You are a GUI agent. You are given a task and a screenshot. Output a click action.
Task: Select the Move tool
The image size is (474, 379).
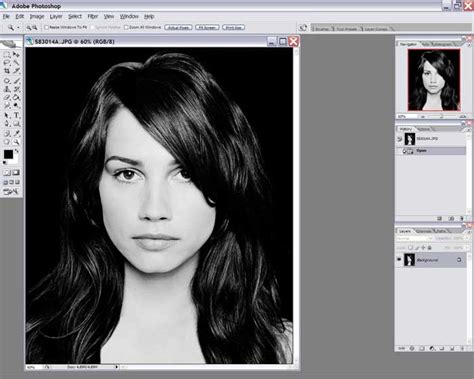tap(16, 54)
